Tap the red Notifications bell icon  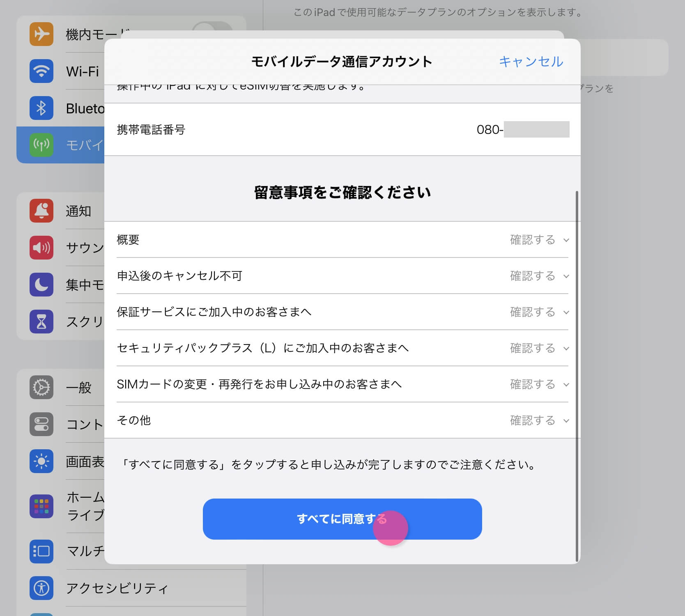[41, 211]
